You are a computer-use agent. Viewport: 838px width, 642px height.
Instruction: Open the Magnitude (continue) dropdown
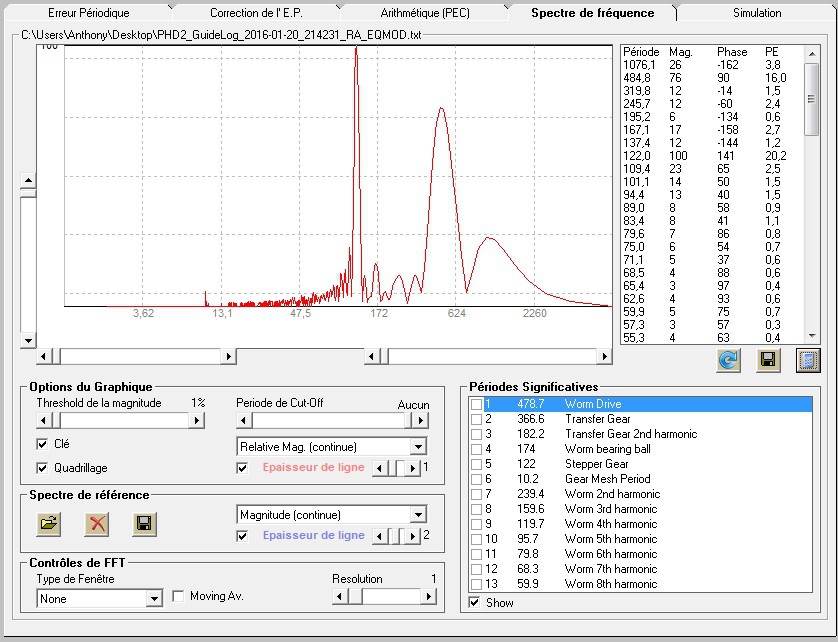coord(418,515)
